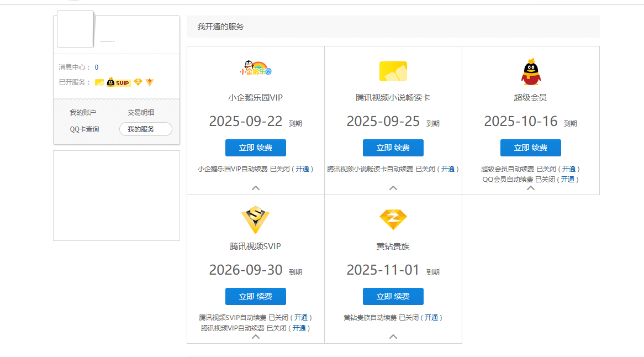
Task: Click the 小企鹅乐园VIP card title
Action: click(256, 98)
